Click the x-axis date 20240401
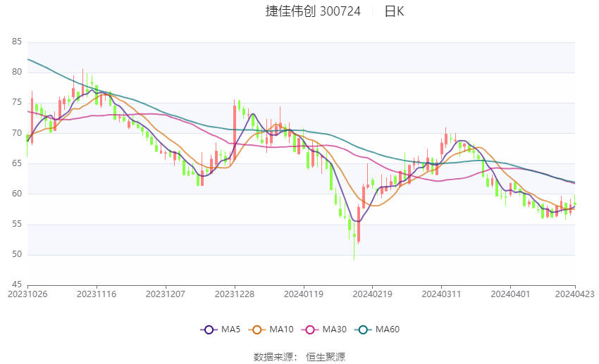 (510, 294)
